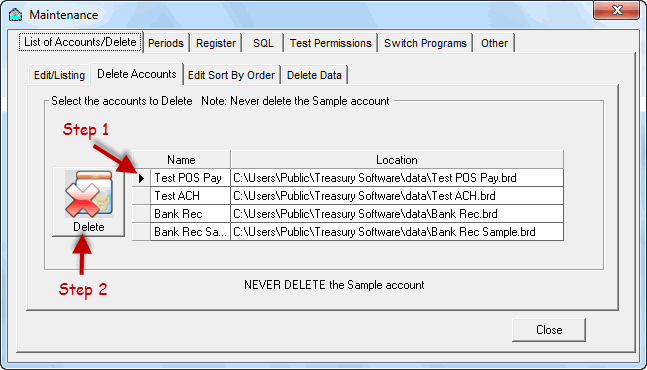Click the Location column header

tap(397, 160)
